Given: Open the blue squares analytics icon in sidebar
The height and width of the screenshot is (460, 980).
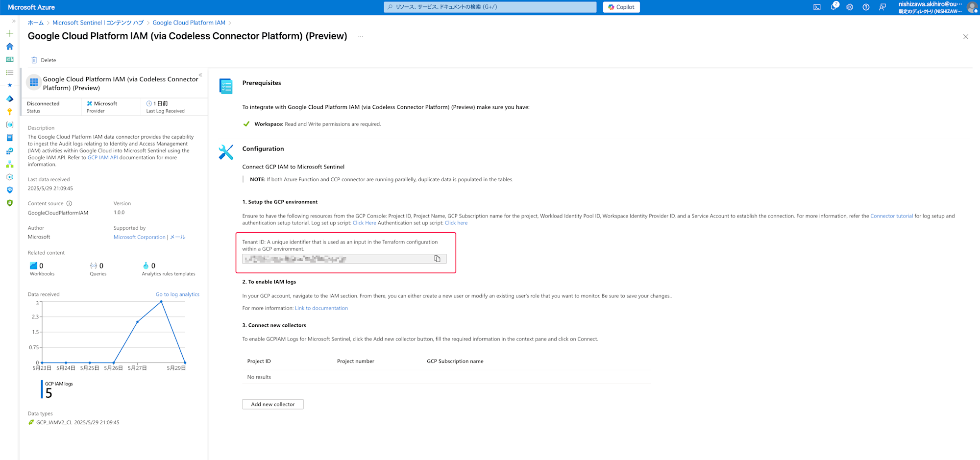Looking at the screenshot, I should tap(9, 151).
